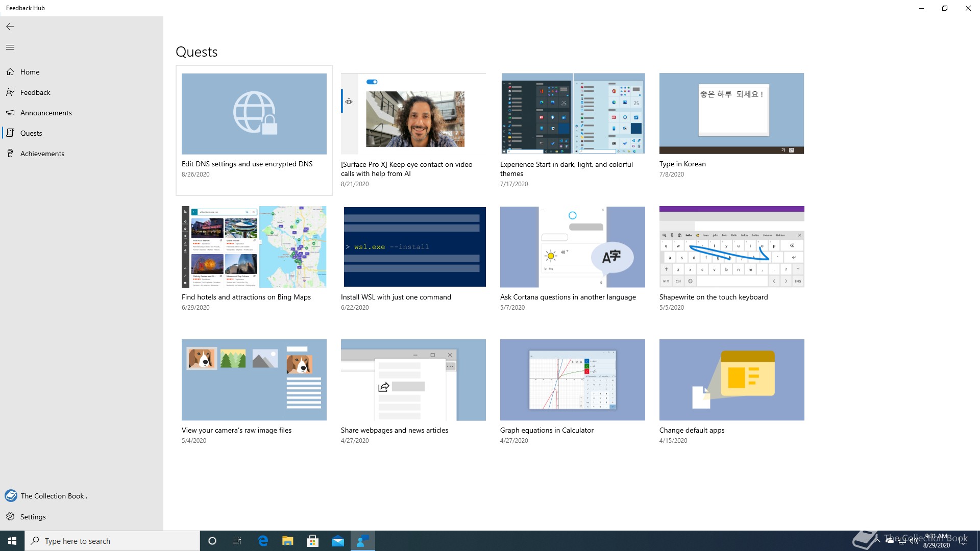
Task: Open the Action Center notification icon
Action: [x=963, y=541]
